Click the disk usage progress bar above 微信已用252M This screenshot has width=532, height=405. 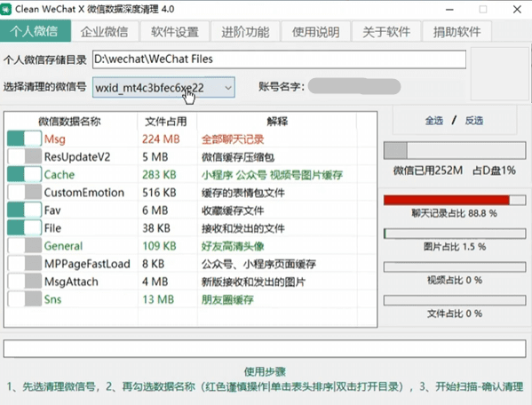[x=455, y=150]
